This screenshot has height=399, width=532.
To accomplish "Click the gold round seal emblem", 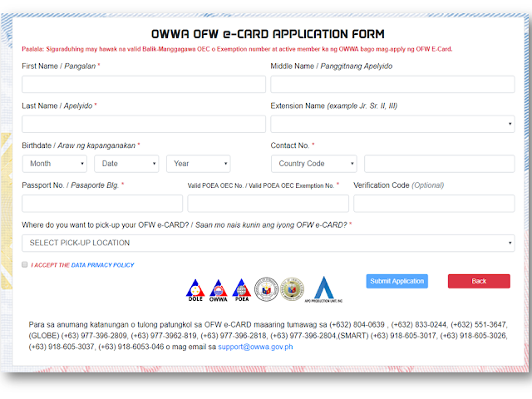I will tap(292, 289).
